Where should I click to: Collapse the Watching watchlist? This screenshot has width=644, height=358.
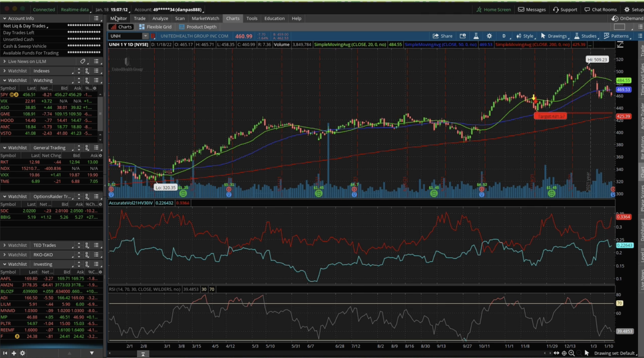click(5, 80)
